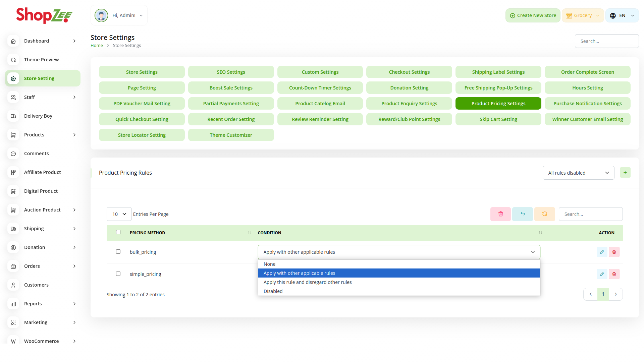The image size is (644, 362).
Task: Open the Checkout Settings tab button
Action: pos(409,72)
